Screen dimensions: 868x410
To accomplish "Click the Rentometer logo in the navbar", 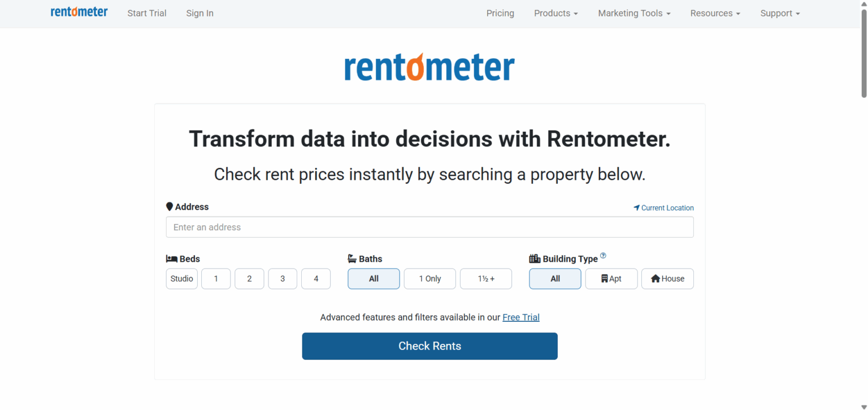I will tap(79, 12).
